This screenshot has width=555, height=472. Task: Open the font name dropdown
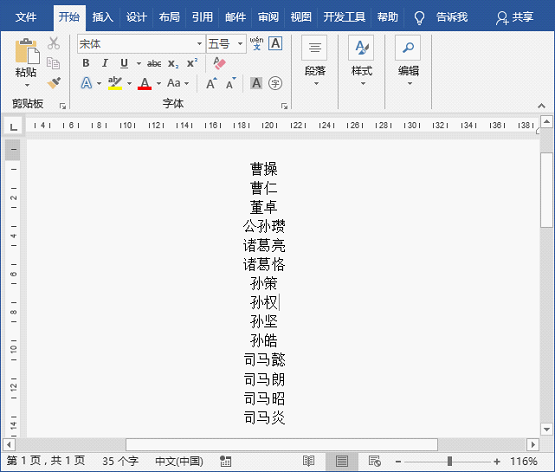tap(200, 44)
